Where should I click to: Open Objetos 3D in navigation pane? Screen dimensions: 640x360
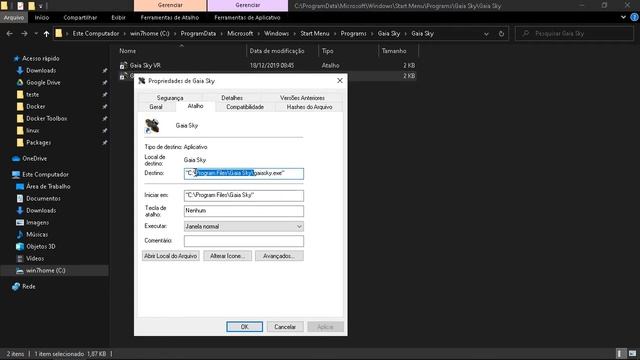[x=40, y=247]
